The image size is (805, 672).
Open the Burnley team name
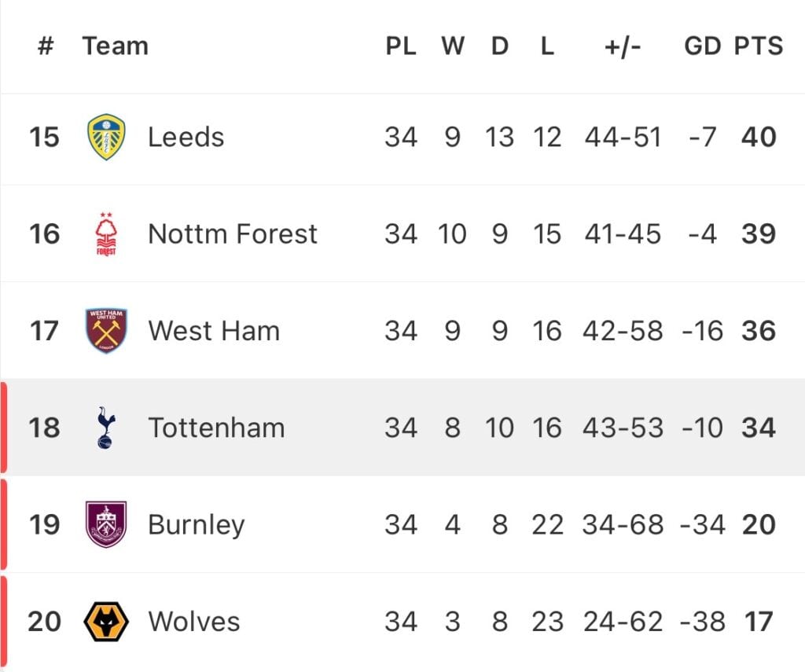coord(196,525)
